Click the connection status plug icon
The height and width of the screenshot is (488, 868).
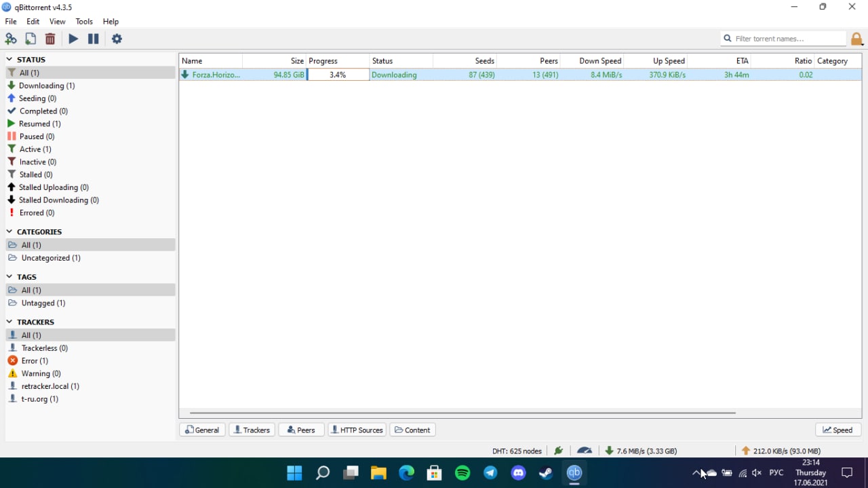558,451
